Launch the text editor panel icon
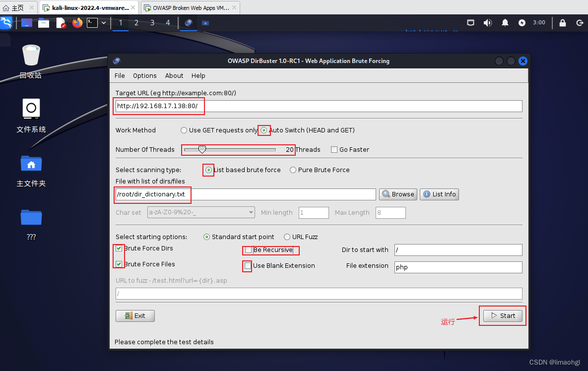 click(x=61, y=23)
